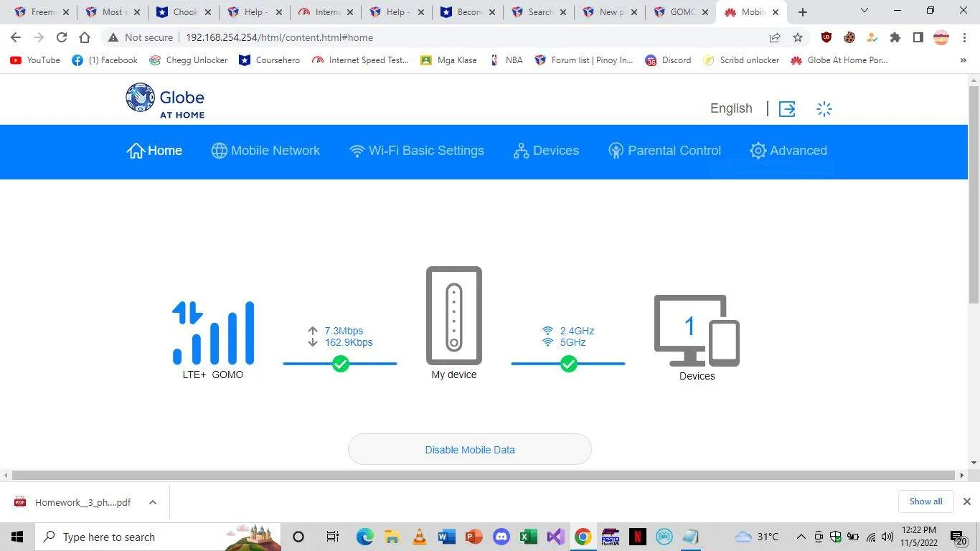The height and width of the screenshot is (551, 980).
Task: Open the Internet Speed Test bookmark
Action: point(360,60)
